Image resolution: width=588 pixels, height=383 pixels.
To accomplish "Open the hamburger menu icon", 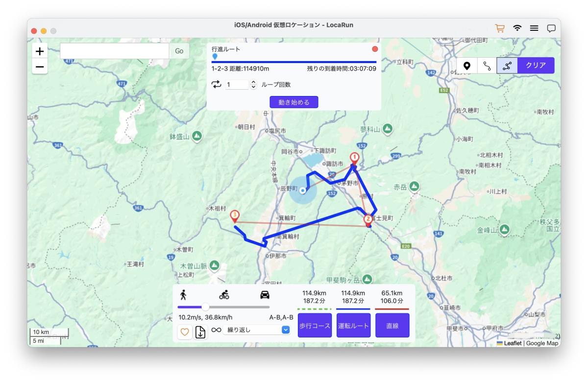I will click(534, 28).
